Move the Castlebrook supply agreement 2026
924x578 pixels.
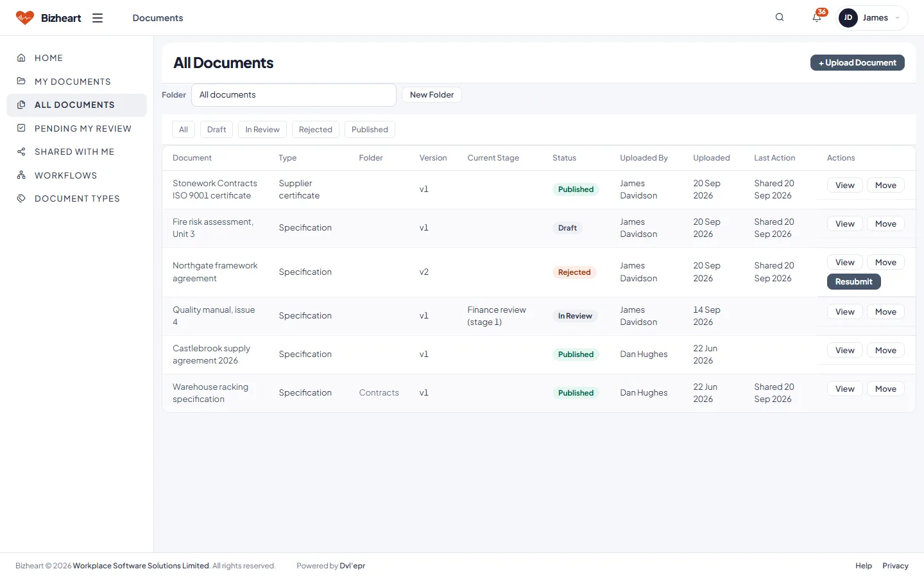click(886, 351)
